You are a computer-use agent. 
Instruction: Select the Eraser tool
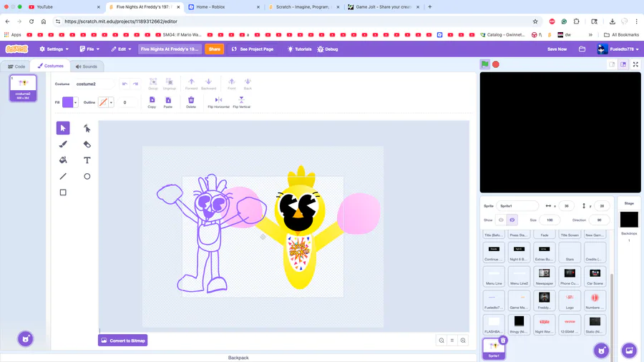[87, 144]
